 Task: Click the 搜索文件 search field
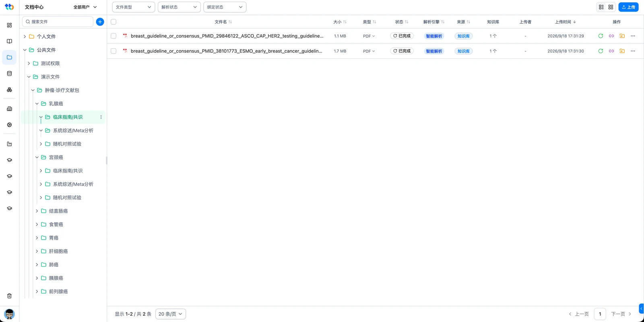(58, 22)
